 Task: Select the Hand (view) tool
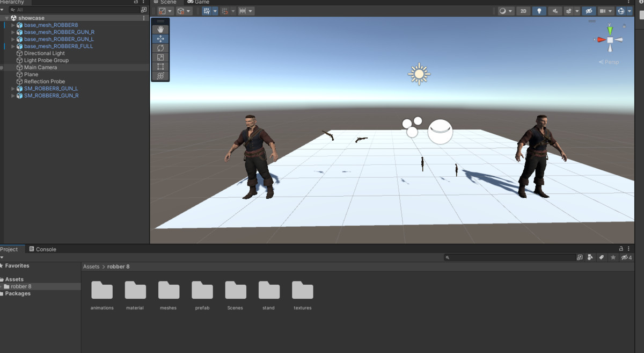160,30
